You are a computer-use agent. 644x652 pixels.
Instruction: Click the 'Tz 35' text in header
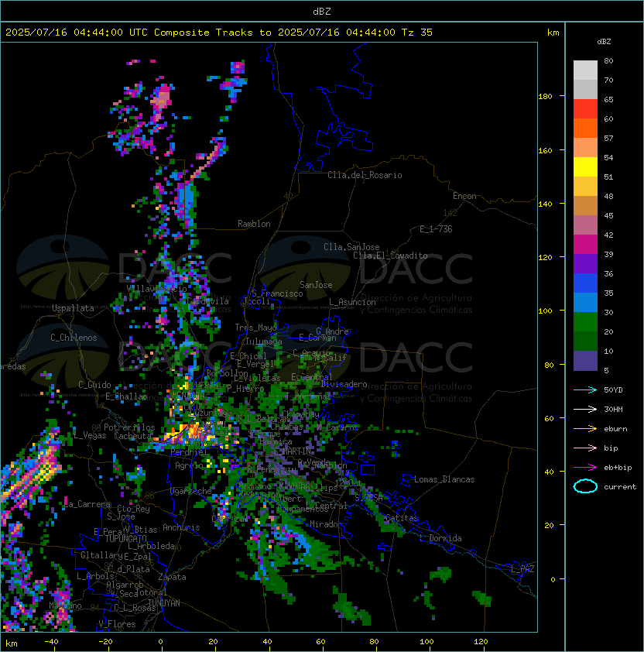(x=417, y=33)
